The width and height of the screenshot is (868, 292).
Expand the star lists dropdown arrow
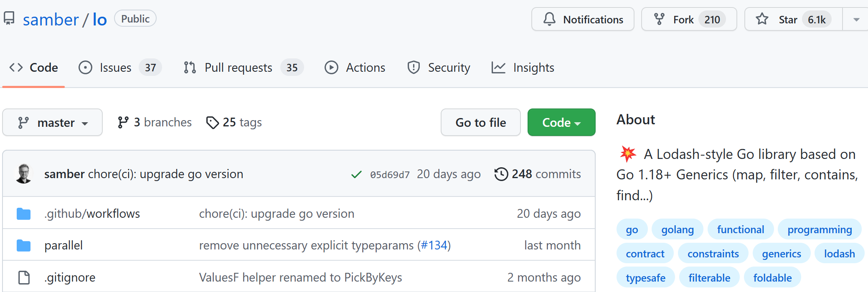click(856, 19)
